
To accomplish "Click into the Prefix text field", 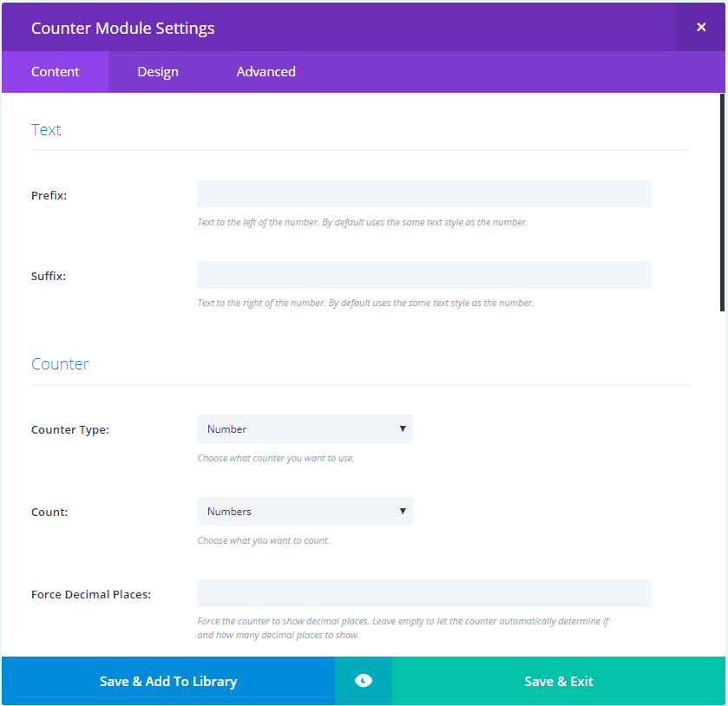I will point(423,194).
